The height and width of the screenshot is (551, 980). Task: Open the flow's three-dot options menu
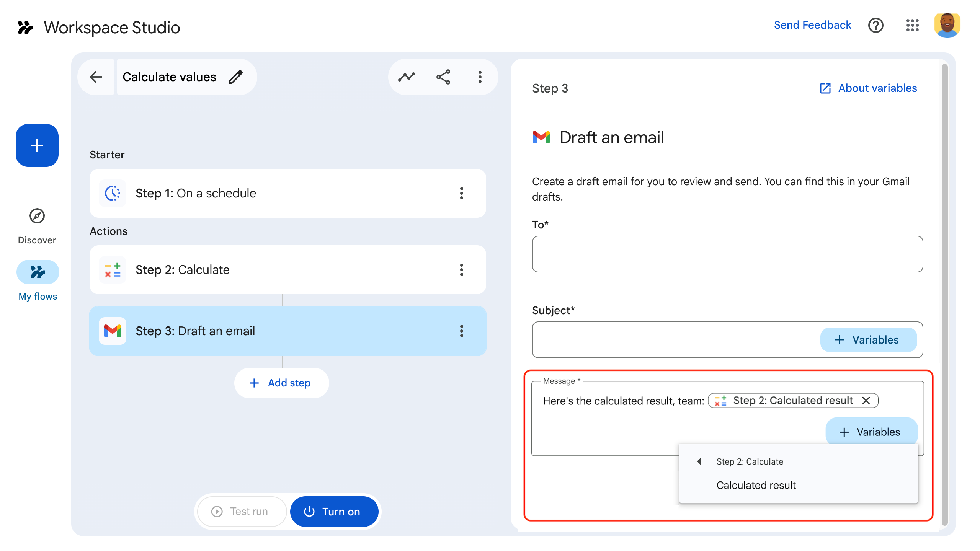point(480,77)
